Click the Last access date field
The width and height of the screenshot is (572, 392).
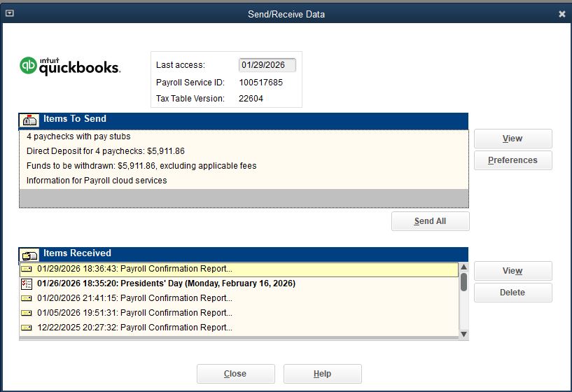point(267,65)
